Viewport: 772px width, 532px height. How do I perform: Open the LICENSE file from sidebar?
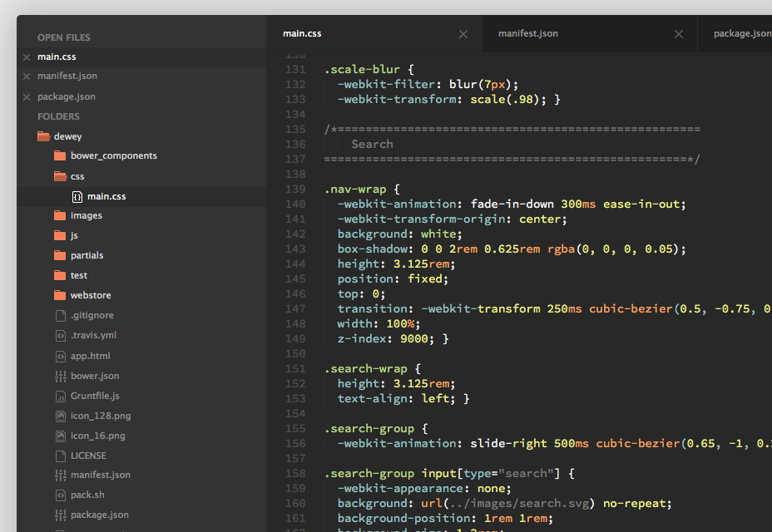88,456
